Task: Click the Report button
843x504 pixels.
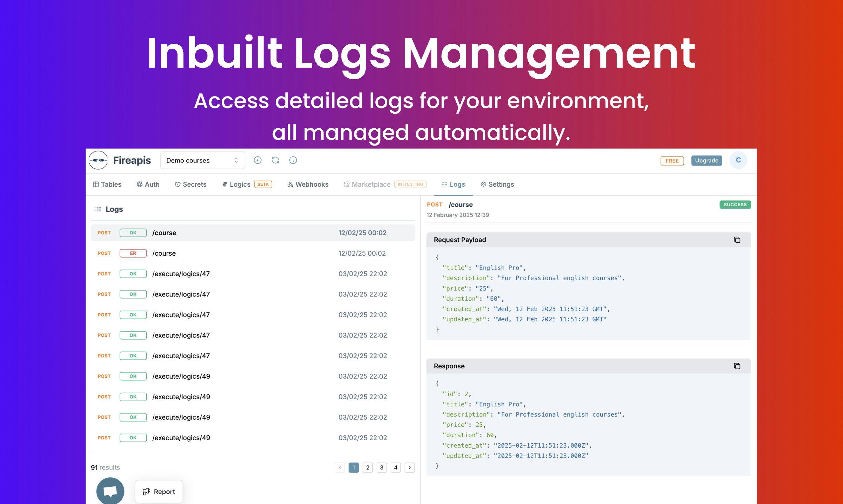Action: [159, 491]
